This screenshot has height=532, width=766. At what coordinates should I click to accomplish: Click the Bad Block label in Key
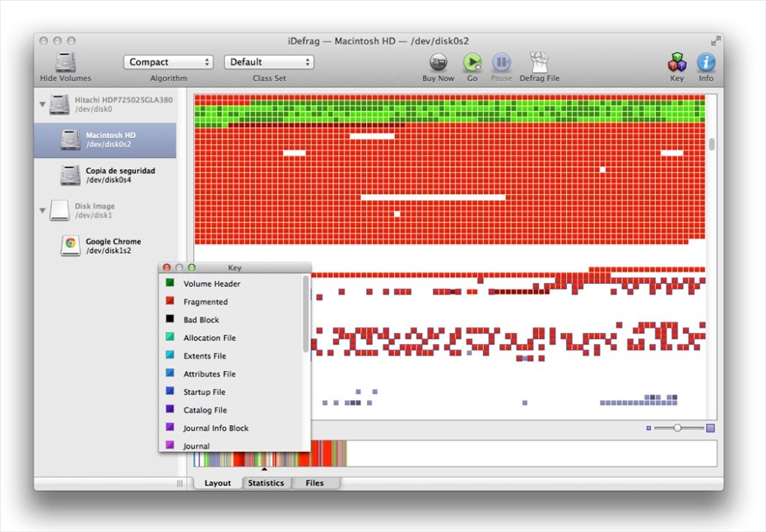tap(201, 319)
